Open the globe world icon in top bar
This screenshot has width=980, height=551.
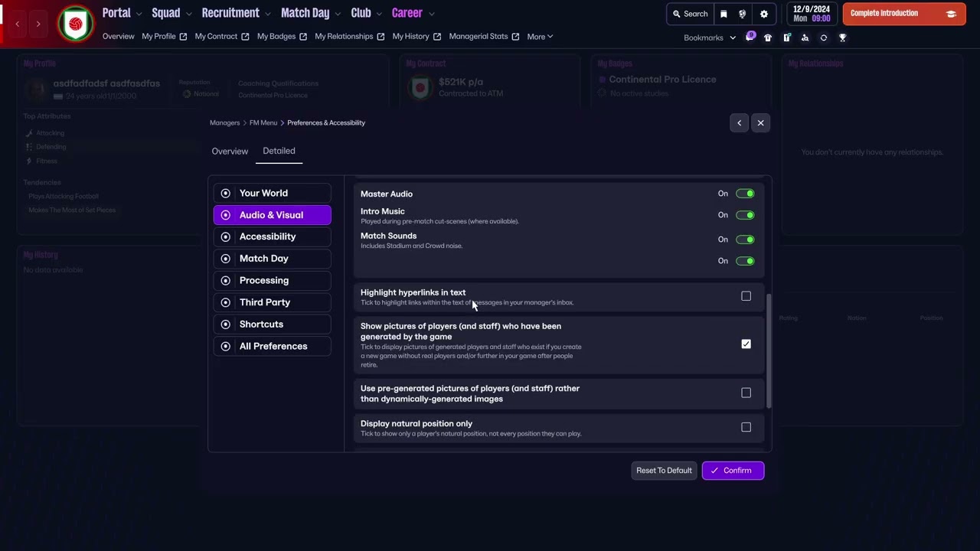click(x=743, y=14)
